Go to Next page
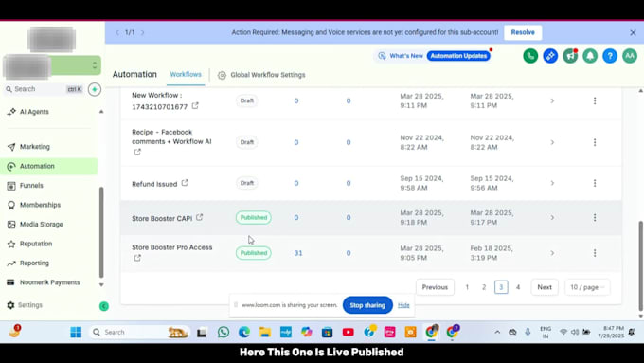644x363 pixels. tap(545, 287)
